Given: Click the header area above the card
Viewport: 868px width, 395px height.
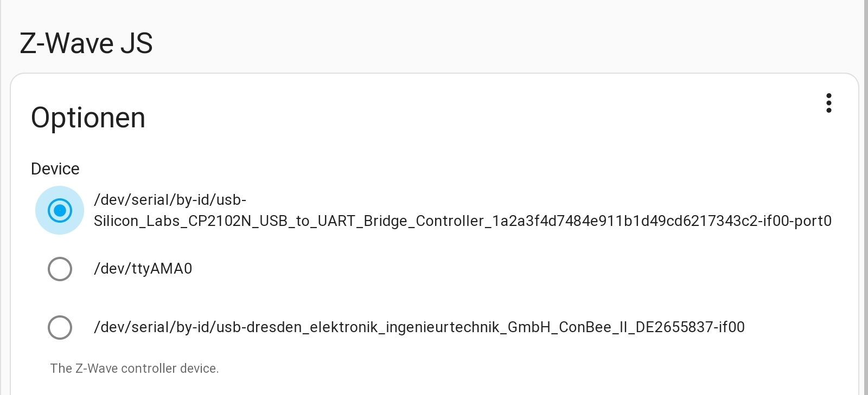Looking at the screenshot, I should 434,33.
